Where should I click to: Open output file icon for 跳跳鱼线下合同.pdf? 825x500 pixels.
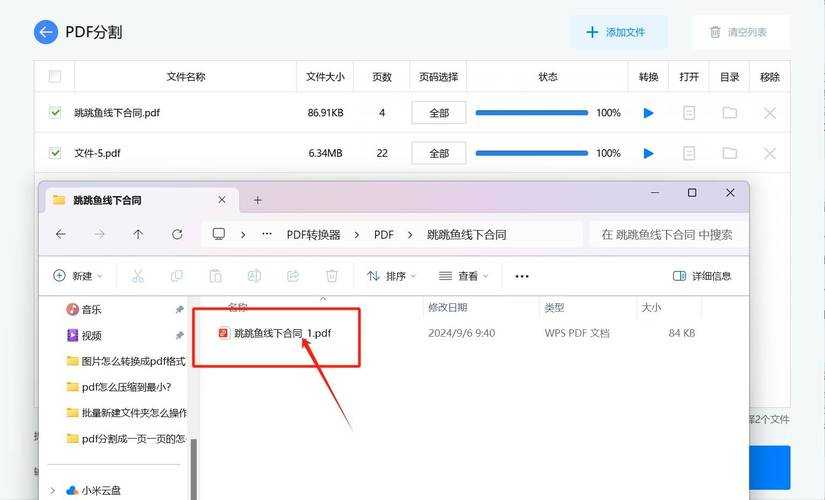tap(689, 113)
